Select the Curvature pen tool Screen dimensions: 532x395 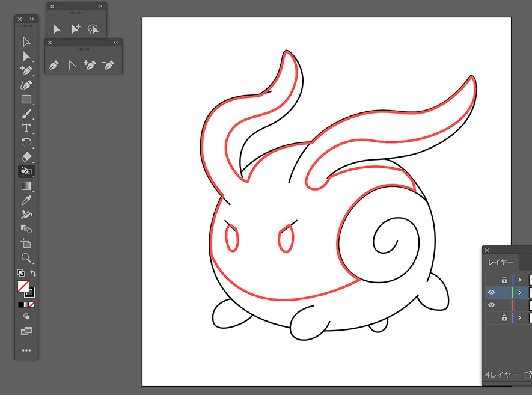26,85
